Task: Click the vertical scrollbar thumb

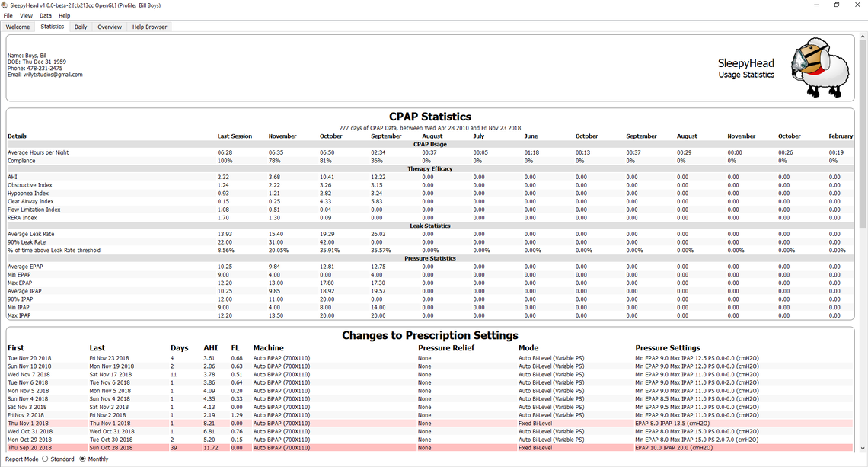Action: point(863,133)
